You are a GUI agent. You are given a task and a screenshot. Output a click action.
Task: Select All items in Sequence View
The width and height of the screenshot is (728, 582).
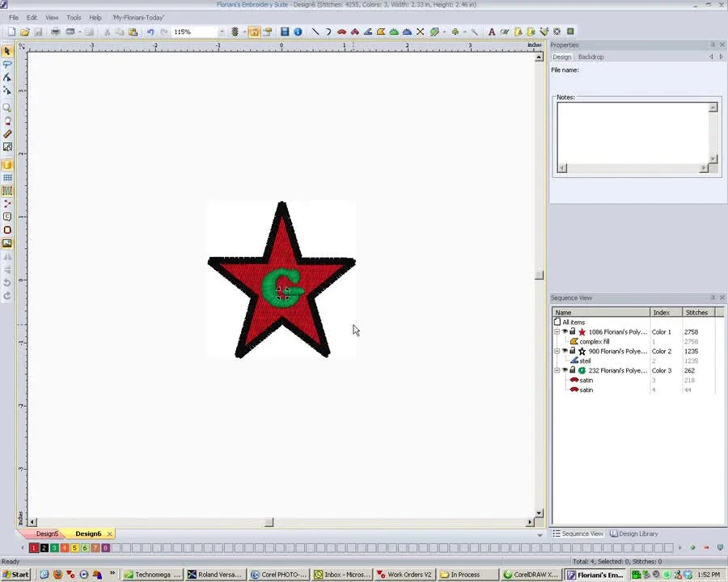(x=574, y=322)
